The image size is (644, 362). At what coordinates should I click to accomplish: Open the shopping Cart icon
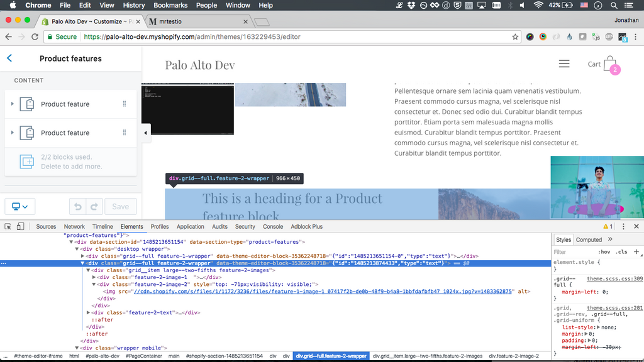609,64
